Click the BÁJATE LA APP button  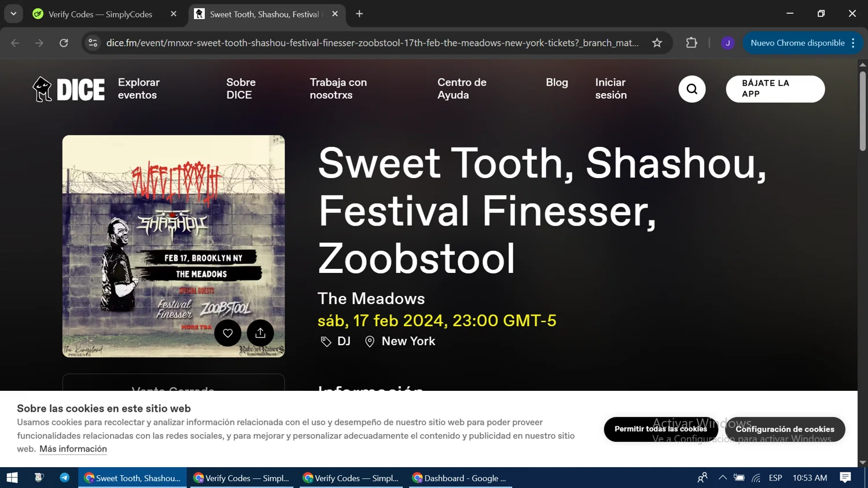coord(775,89)
